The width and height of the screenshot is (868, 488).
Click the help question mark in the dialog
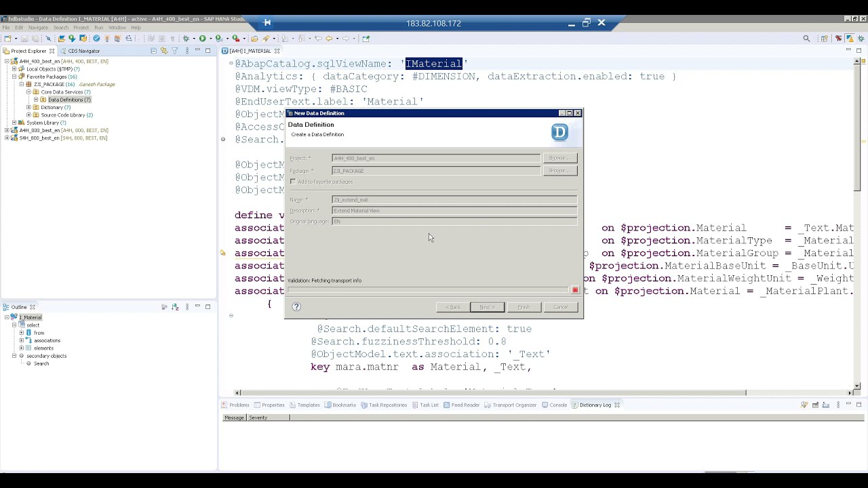point(296,306)
